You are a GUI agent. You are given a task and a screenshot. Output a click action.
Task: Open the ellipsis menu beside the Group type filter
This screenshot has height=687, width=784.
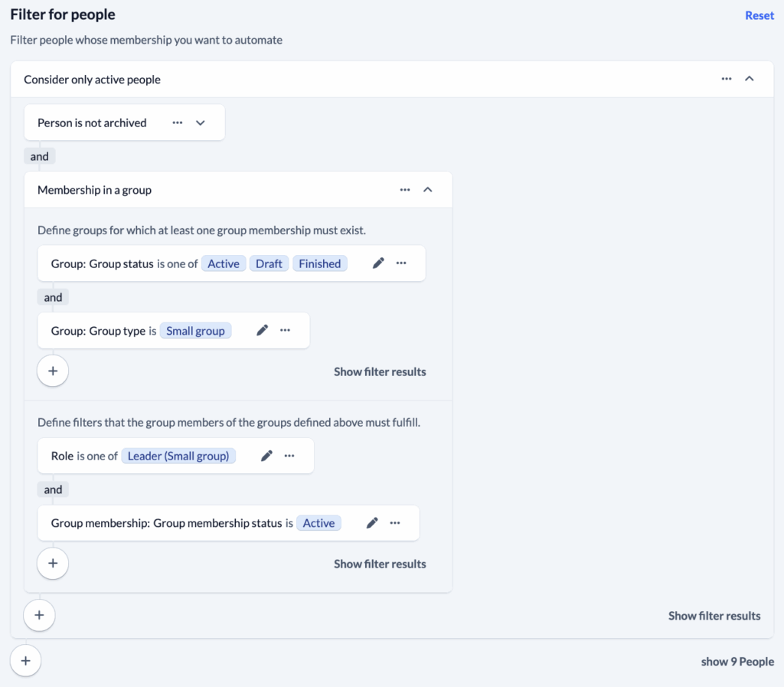285,330
